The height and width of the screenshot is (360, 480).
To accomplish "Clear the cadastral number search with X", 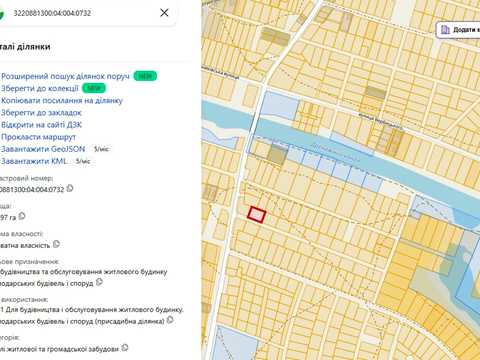I will 164,13.
